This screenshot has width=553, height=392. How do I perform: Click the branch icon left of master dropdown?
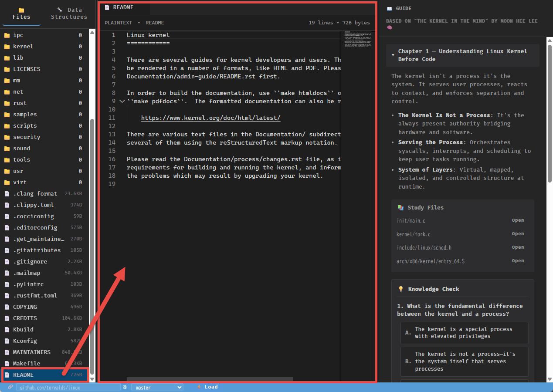pyautogui.click(x=125, y=387)
